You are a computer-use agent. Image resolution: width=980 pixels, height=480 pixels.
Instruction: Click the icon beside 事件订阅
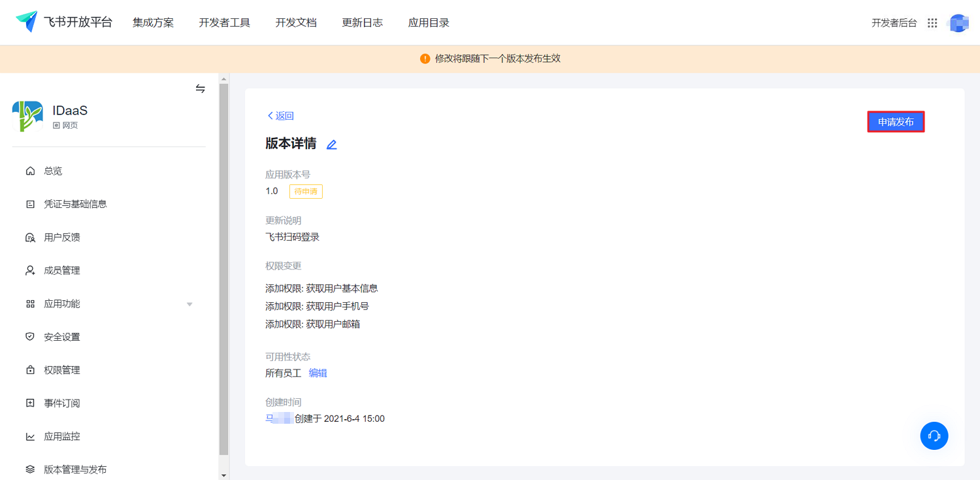tap(30, 403)
